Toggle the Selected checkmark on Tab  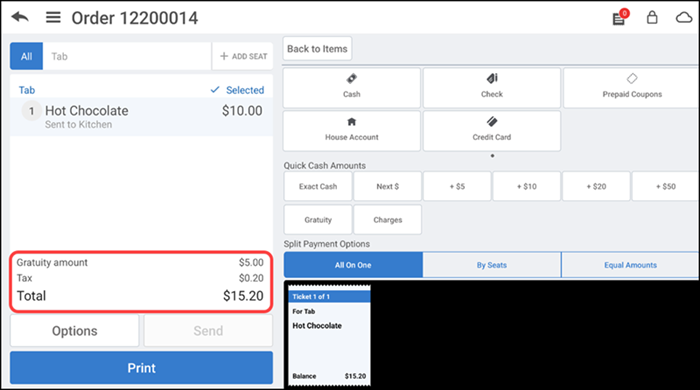pos(237,90)
